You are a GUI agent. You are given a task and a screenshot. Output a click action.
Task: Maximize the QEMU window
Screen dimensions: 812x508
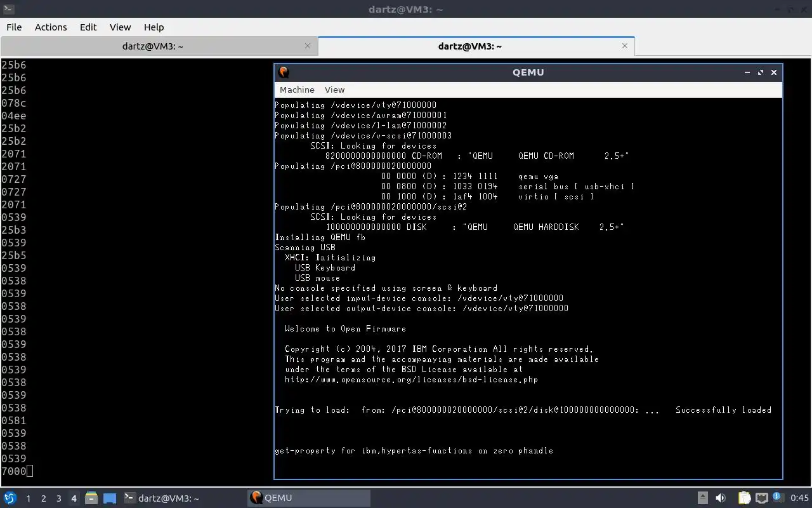click(x=761, y=72)
